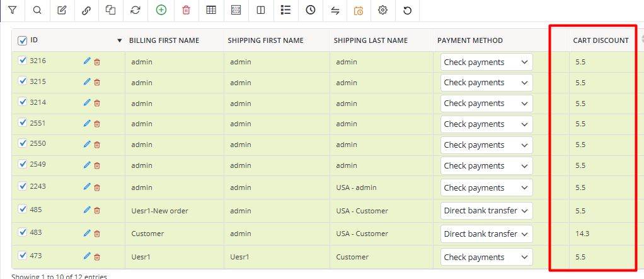
Task: Click the duplicate copy icon
Action: click(x=111, y=10)
